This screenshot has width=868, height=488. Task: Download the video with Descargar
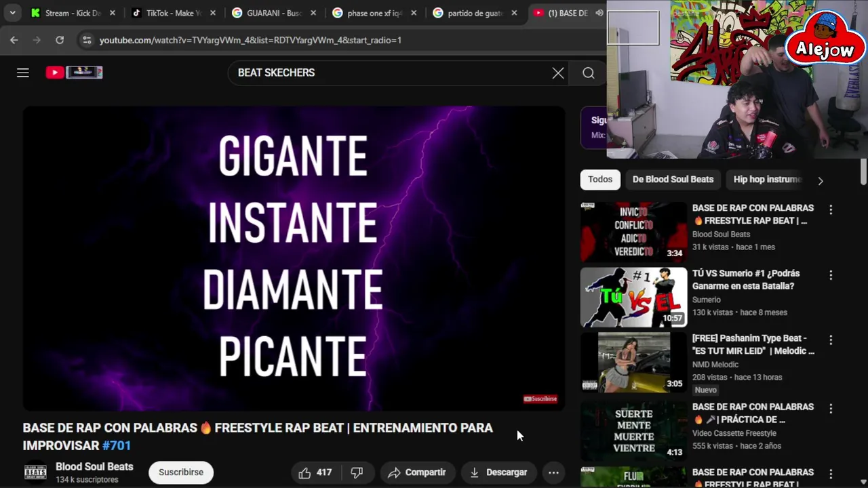[x=498, y=472]
